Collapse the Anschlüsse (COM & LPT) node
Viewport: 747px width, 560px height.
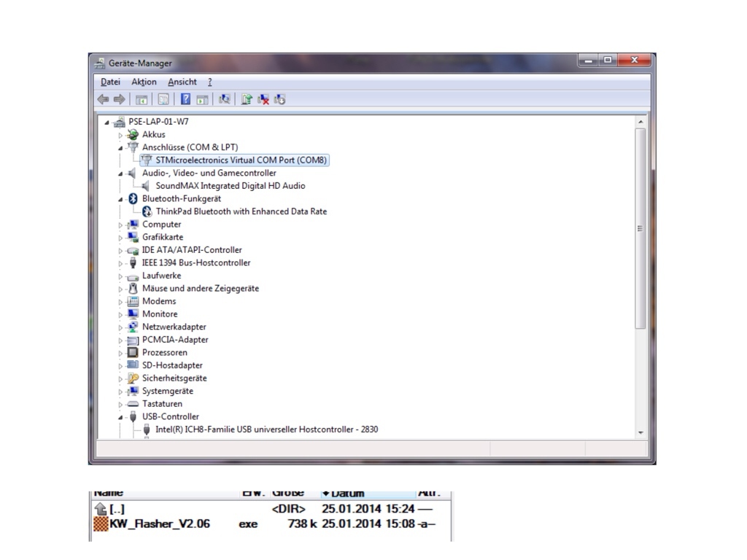coord(121,147)
